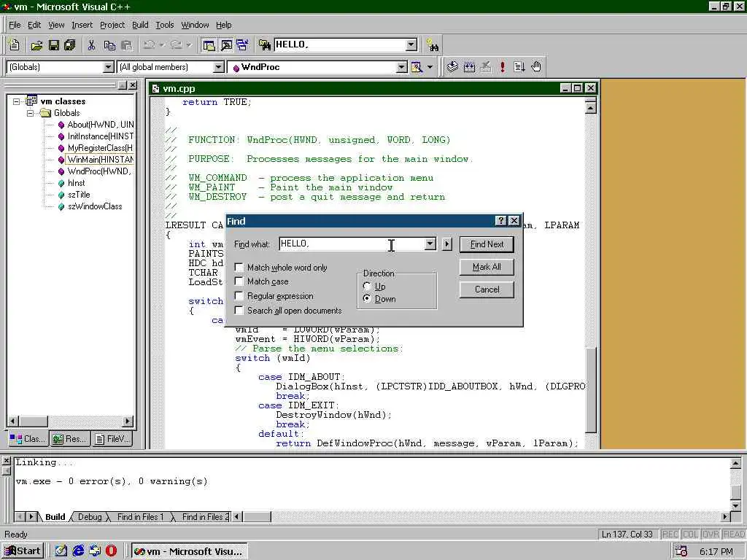Switch to the FileView workspace tab
The image size is (747, 560).
[112, 439]
